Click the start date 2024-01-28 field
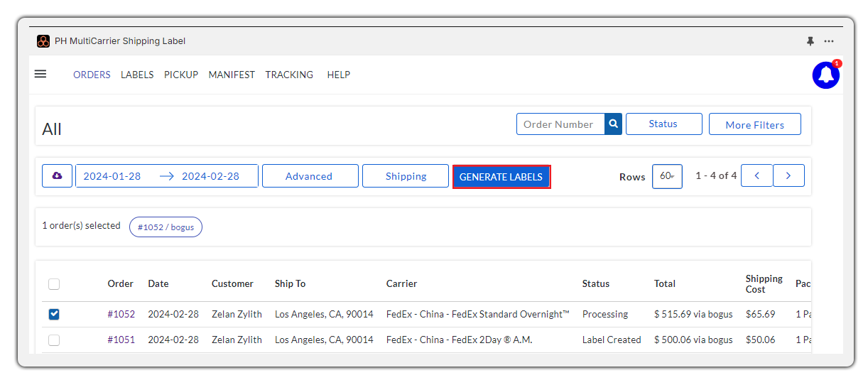Viewport: 868px width, 385px height. [112, 176]
